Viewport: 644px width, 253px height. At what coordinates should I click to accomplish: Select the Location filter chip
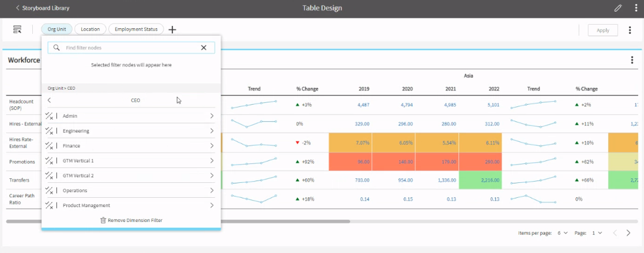coord(90,29)
